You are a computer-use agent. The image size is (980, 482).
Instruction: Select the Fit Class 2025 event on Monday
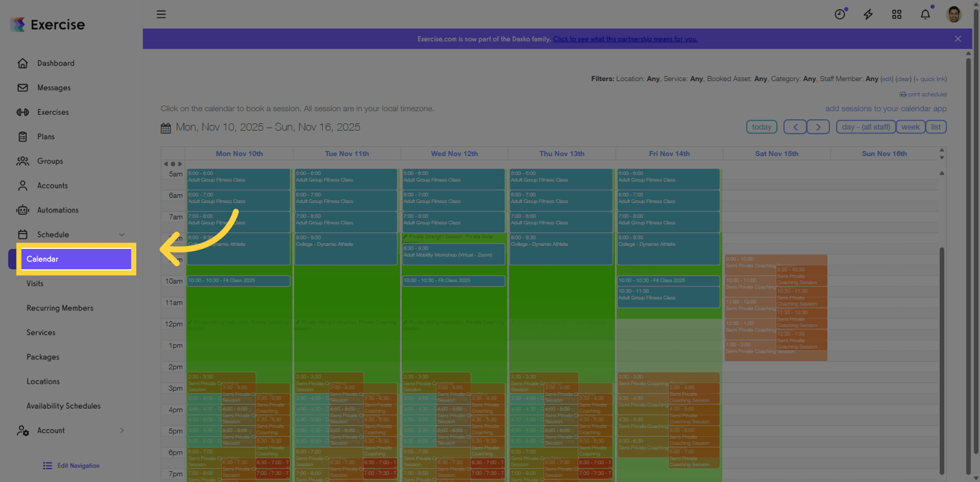click(x=238, y=280)
